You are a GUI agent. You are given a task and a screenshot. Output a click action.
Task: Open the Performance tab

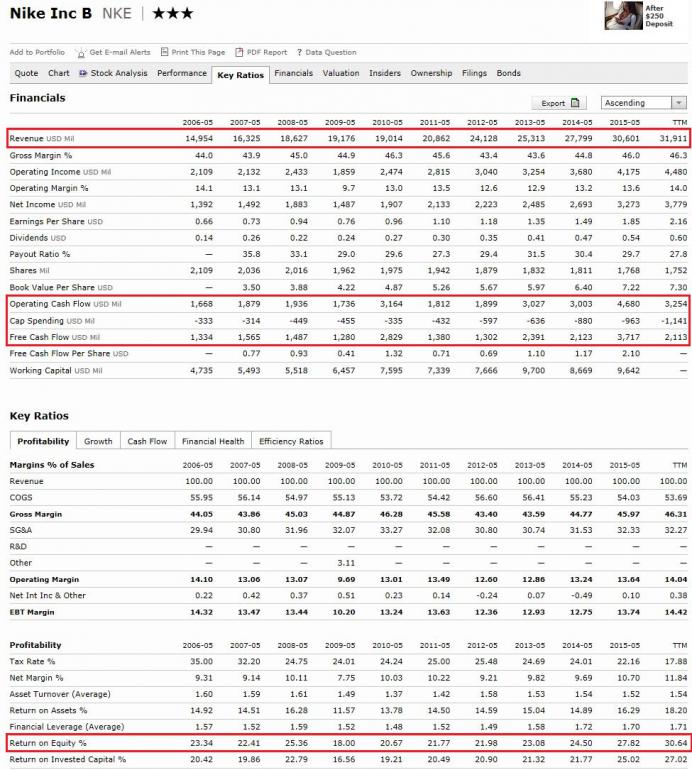click(182, 73)
